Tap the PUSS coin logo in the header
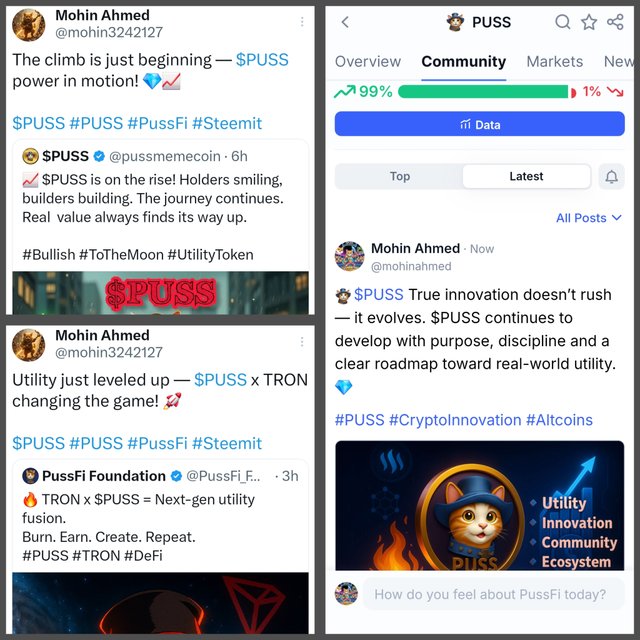The image size is (640, 640). tap(456, 22)
